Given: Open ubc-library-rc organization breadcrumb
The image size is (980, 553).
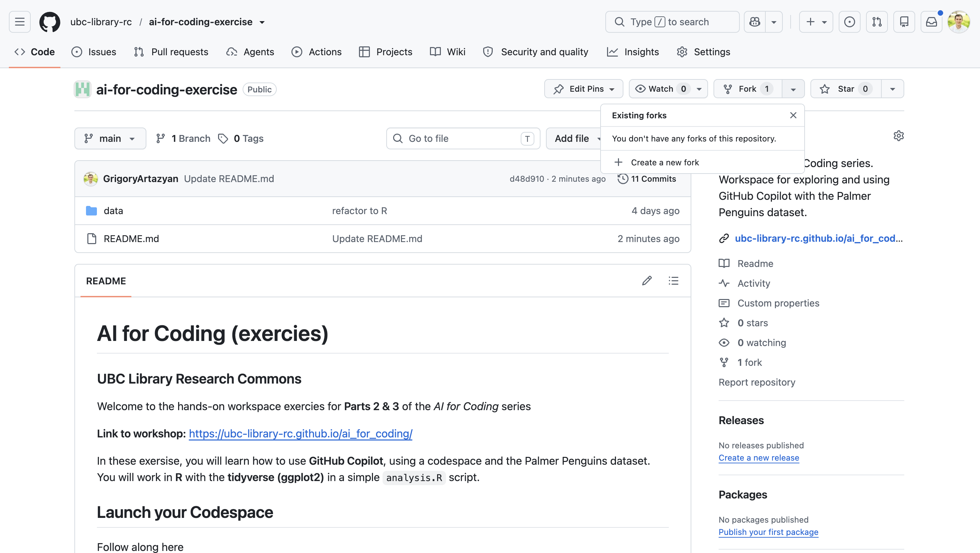Looking at the screenshot, I should (101, 22).
